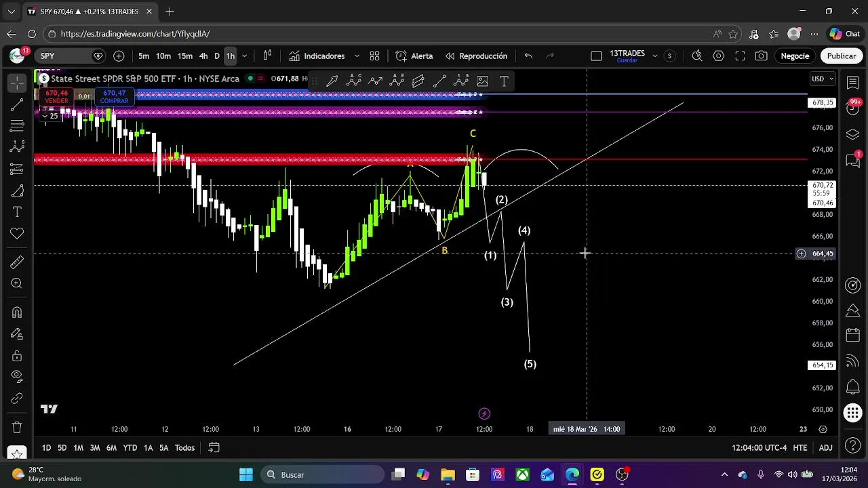Screen dimensions: 868x488
Task: Open the Indicadores dialog
Action: 317,56
